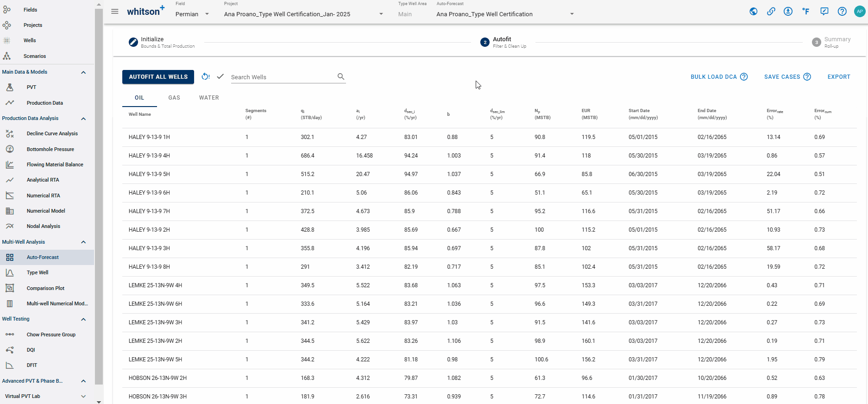Open the AP user avatar
868x404 pixels.
click(x=860, y=12)
